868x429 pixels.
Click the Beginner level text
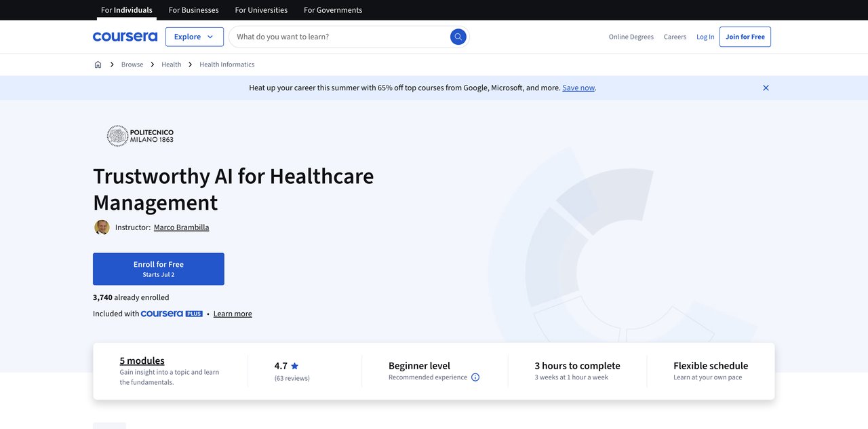[419, 365]
